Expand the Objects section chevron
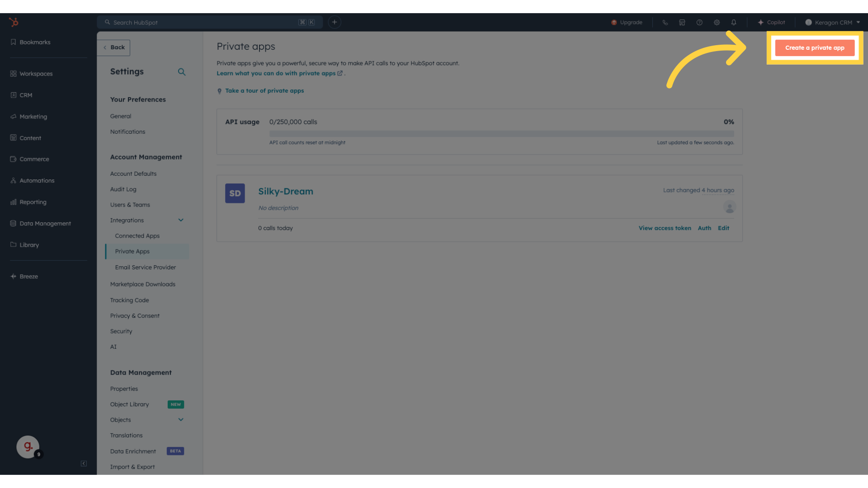868x488 pixels. point(181,419)
